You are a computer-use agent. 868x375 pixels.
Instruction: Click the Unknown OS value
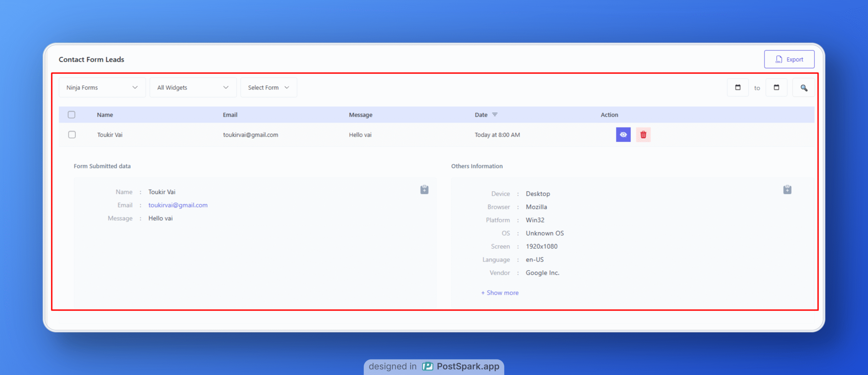(545, 233)
